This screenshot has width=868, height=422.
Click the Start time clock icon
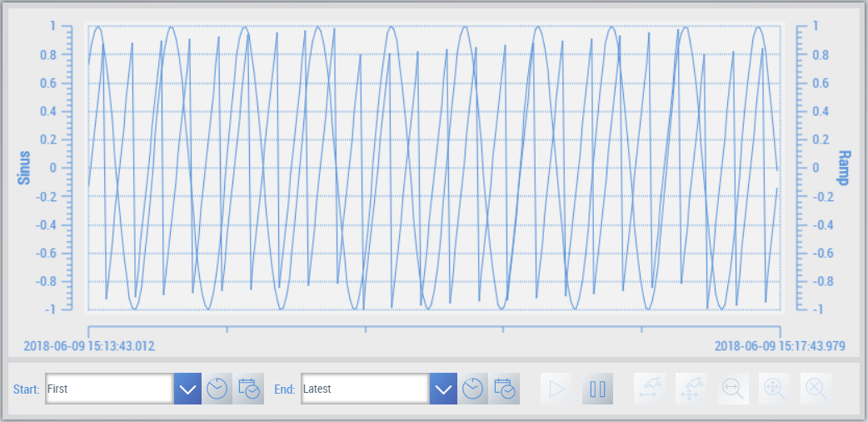point(217,389)
